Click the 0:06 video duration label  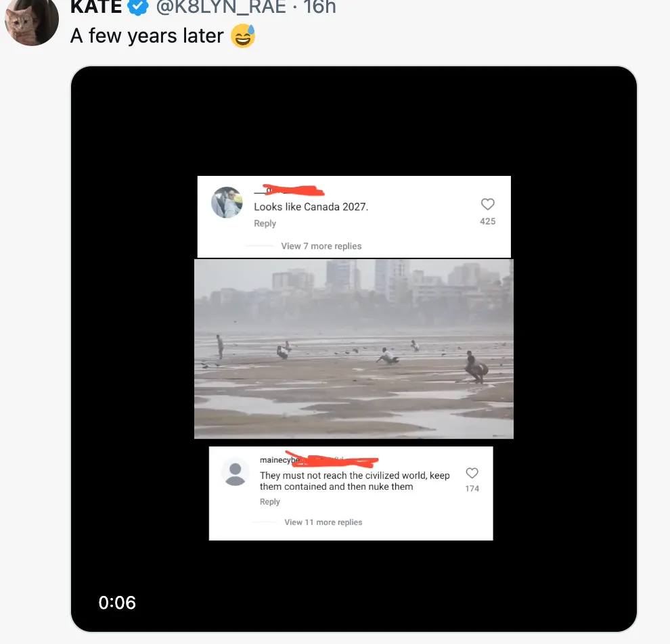tap(117, 603)
